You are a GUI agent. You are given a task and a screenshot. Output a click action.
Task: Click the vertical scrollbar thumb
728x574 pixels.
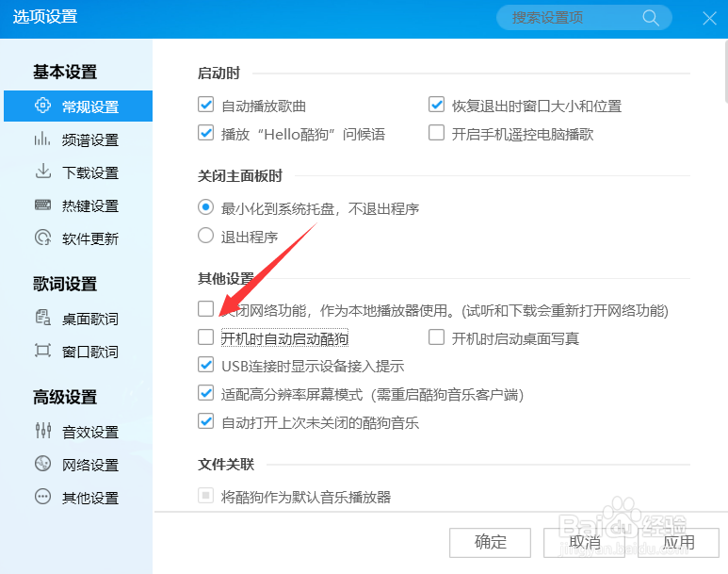[x=726, y=72]
